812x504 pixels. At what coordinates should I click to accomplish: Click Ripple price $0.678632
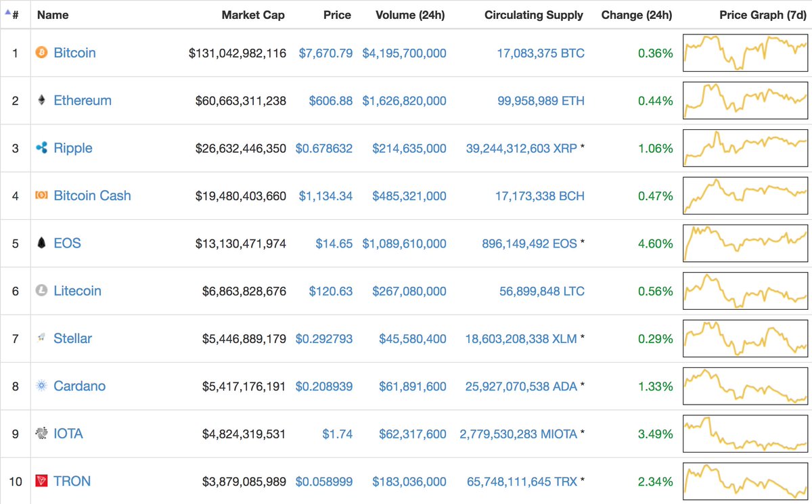pyautogui.click(x=324, y=148)
